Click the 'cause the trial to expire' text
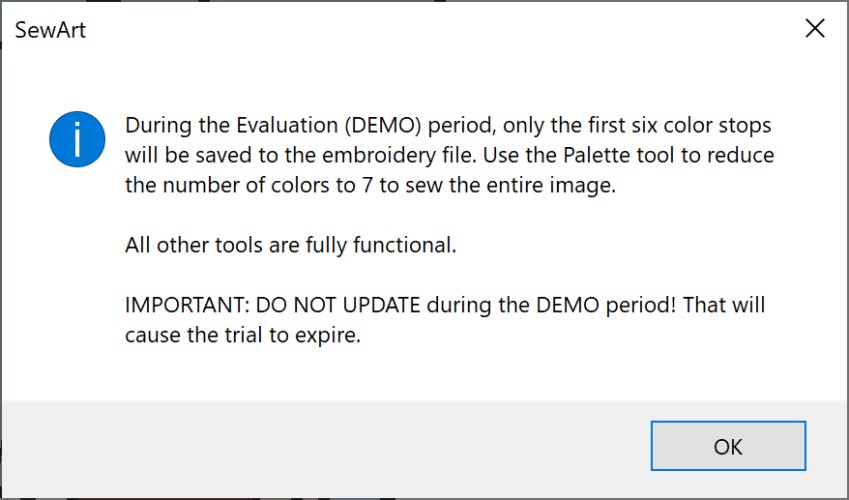Screen dimensions: 849x500 tap(242, 335)
